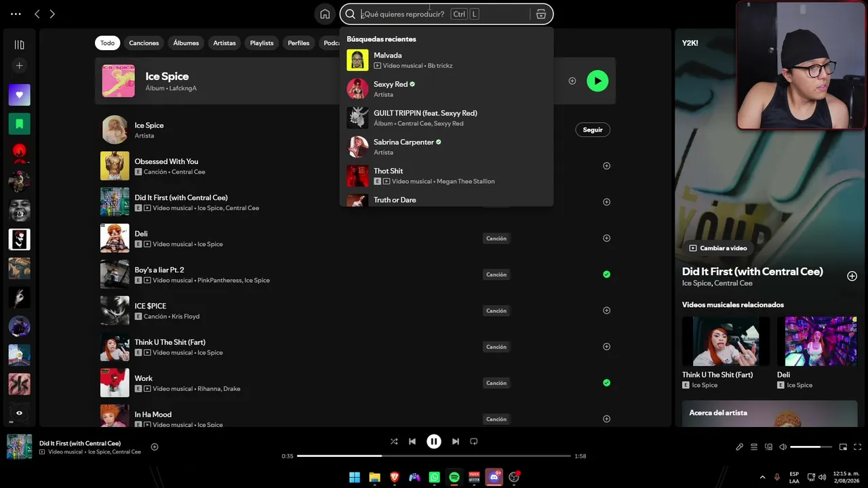
Task: Click now-playing bar cover art
Action: (19, 447)
